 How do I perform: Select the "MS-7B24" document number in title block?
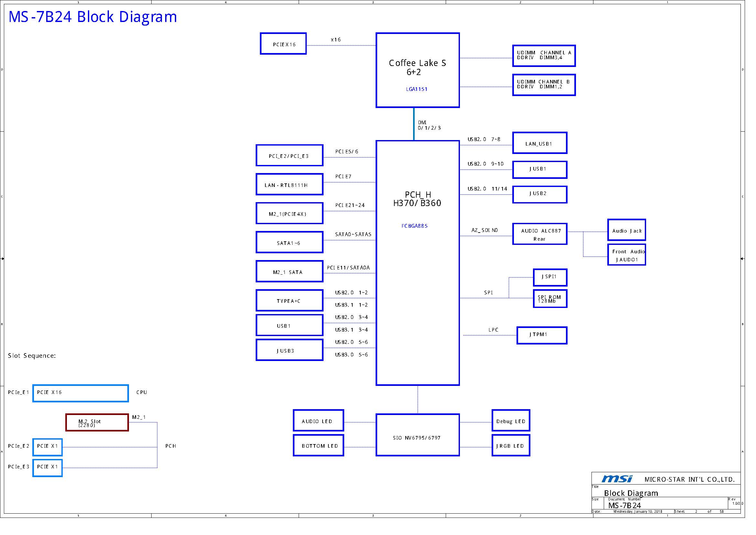point(624,506)
